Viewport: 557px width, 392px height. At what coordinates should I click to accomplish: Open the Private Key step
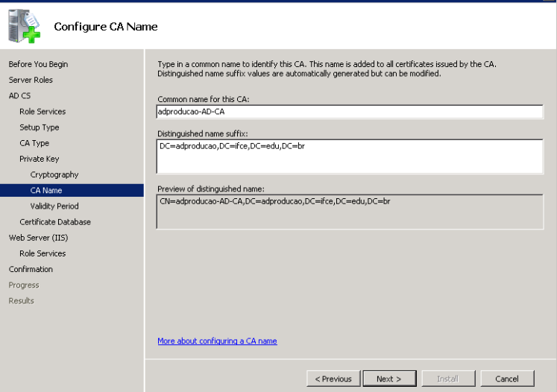point(39,159)
